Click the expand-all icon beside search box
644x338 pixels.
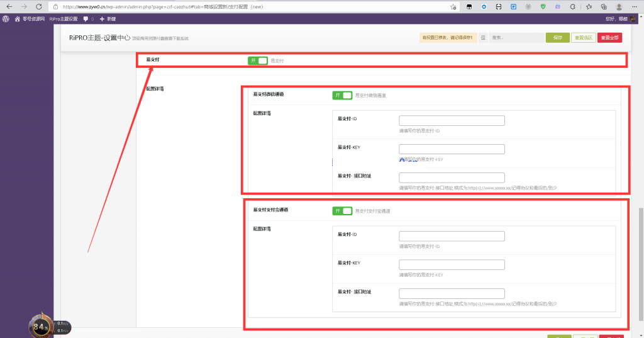coord(483,37)
